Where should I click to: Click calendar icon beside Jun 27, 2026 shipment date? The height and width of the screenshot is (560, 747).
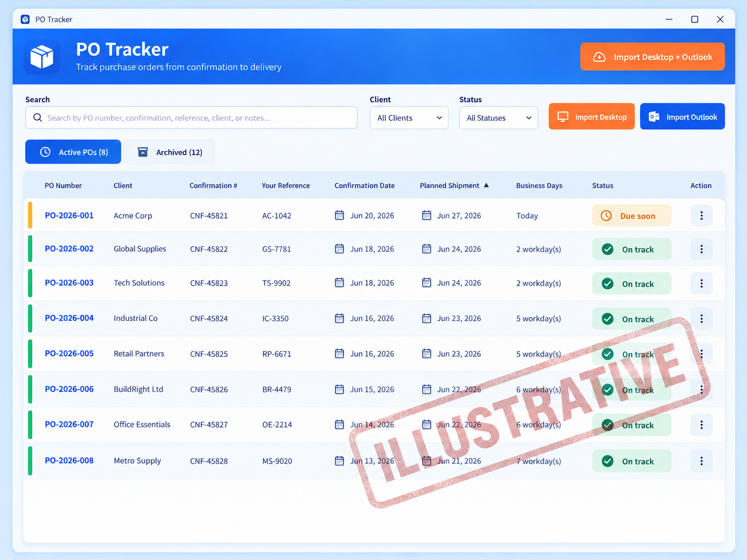tap(426, 215)
